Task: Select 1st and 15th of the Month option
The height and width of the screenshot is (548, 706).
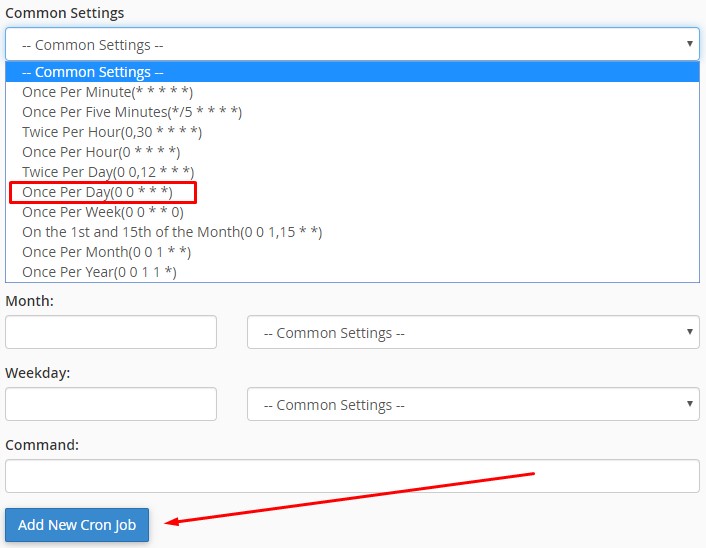Action: pos(172,232)
